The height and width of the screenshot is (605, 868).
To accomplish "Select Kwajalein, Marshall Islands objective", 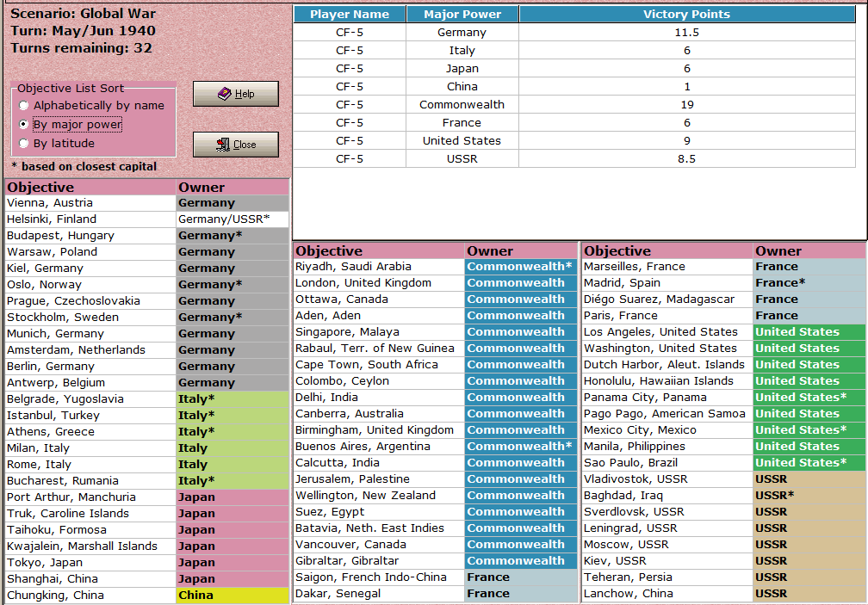I will pos(90,546).
